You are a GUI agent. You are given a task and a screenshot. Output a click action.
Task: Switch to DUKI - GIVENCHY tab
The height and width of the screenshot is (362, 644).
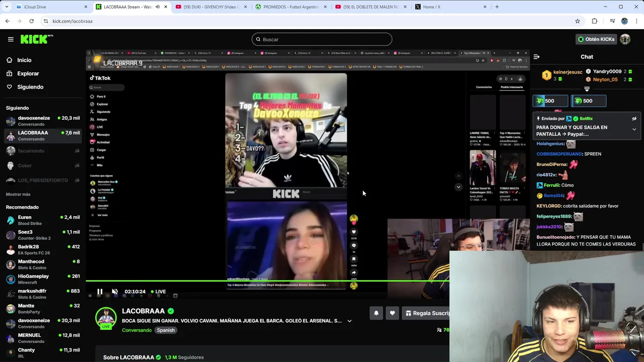tap(210, 7)
